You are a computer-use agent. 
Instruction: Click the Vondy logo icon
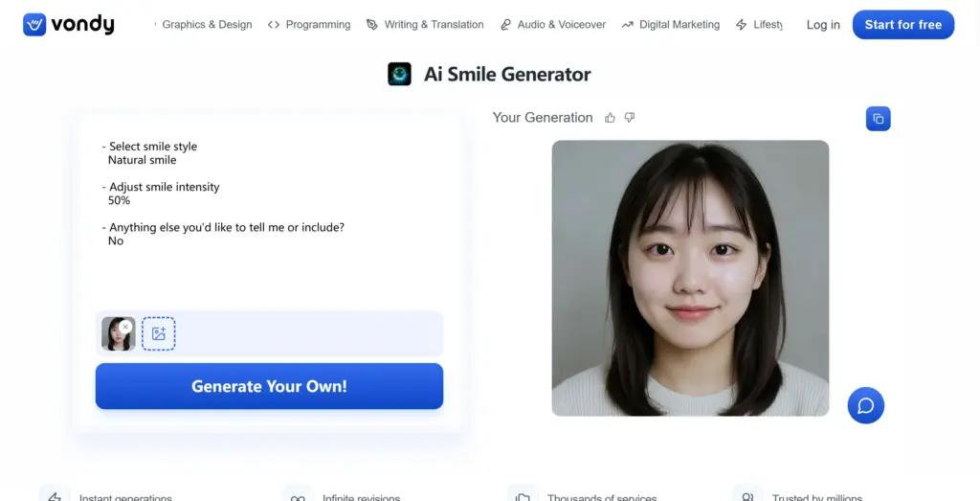pos(34,24)
